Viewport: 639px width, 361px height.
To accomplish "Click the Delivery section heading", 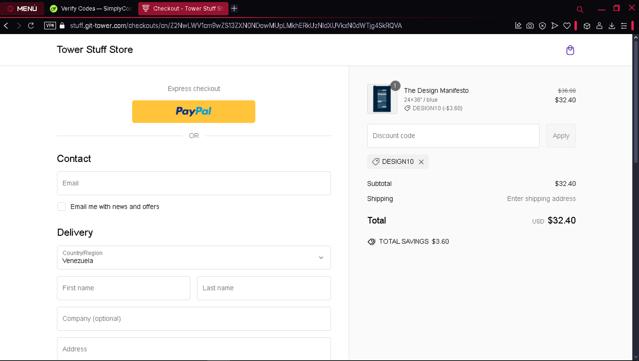I will [75, 232].
